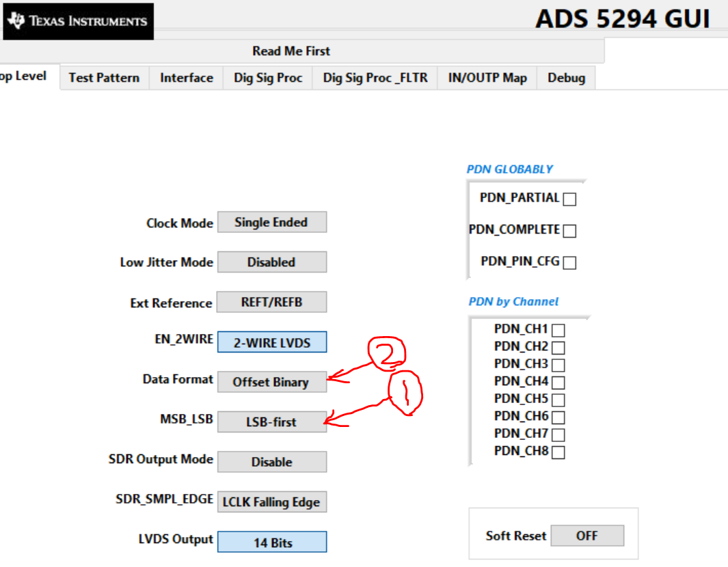Click the Ext Reference label
Image resolution: width=728 pixels, height=567 pixels.
coord(172,303)
